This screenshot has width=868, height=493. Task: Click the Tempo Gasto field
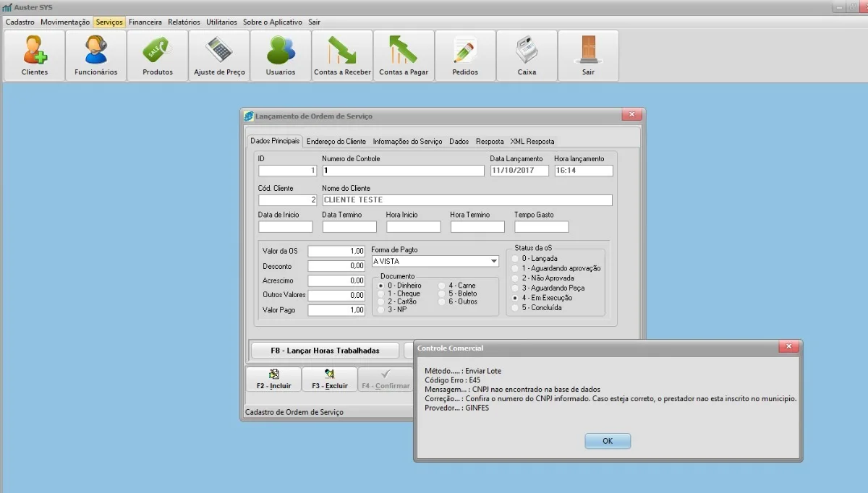tap(541, 227)
